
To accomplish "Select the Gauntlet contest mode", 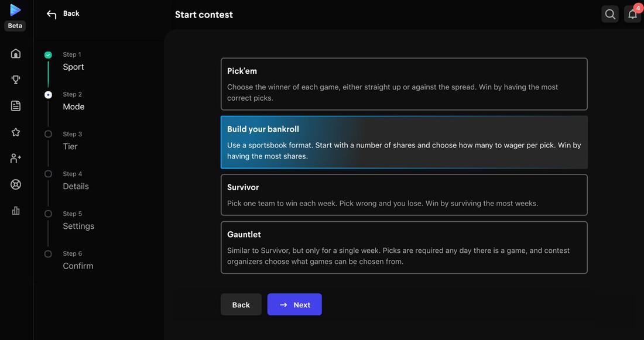I will click(403, 246).
